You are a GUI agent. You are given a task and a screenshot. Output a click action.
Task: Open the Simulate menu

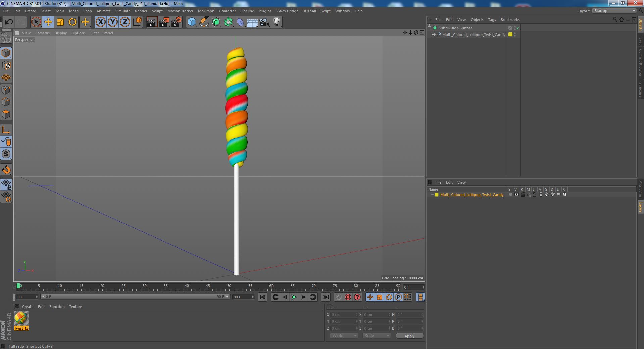[123, 11]
